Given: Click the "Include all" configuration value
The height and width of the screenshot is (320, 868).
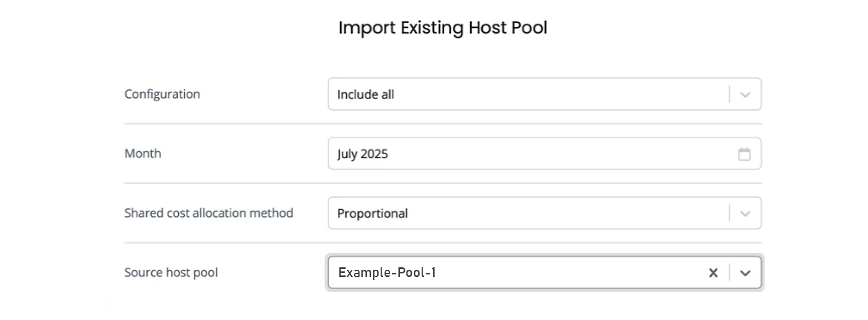Looking at the screenshot, I should coord(365,95).
